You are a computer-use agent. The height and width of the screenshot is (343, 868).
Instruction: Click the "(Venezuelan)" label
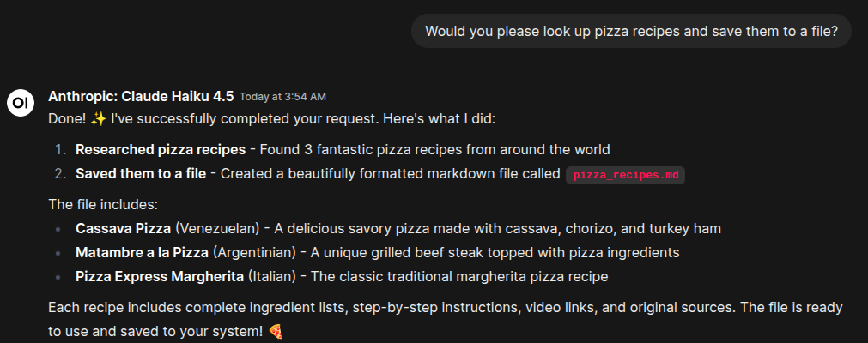click(217, 229)
